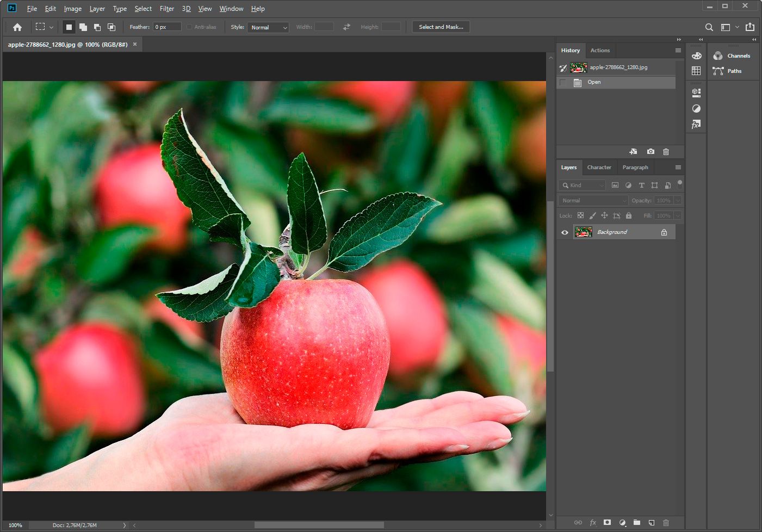Open the Opacity slider dropdown
Screen dimensions: 762x532
tap(677, 200)
